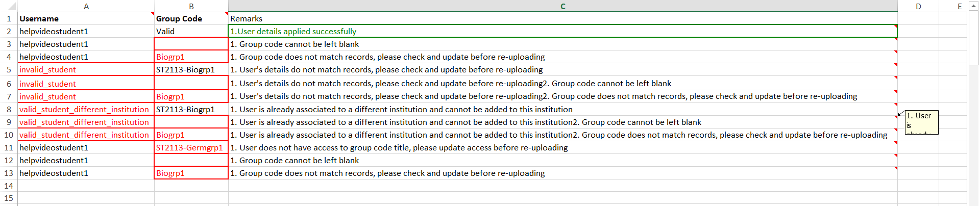Screen dimensions: 980x206
Task: Click the Username header cell
Action: click(86, 19)
